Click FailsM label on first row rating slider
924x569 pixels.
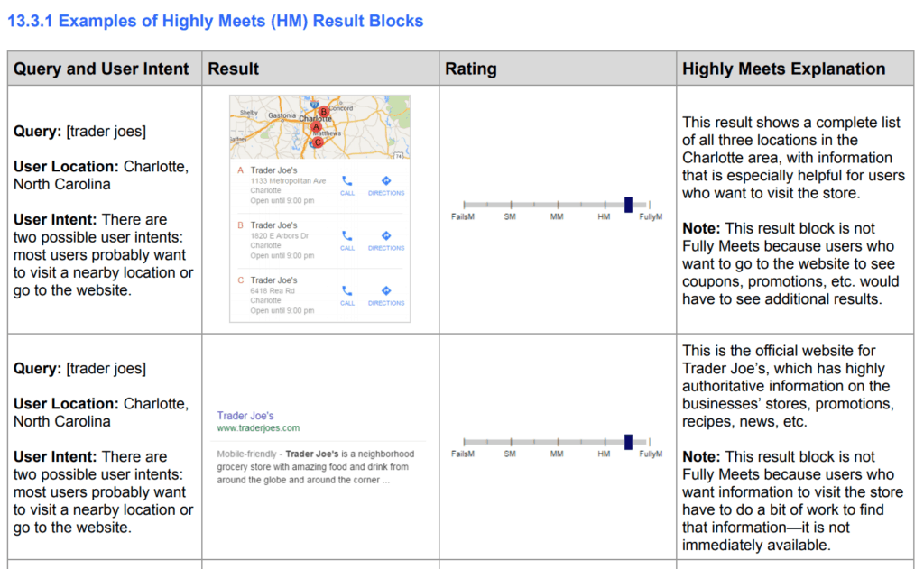pos(463,216)
